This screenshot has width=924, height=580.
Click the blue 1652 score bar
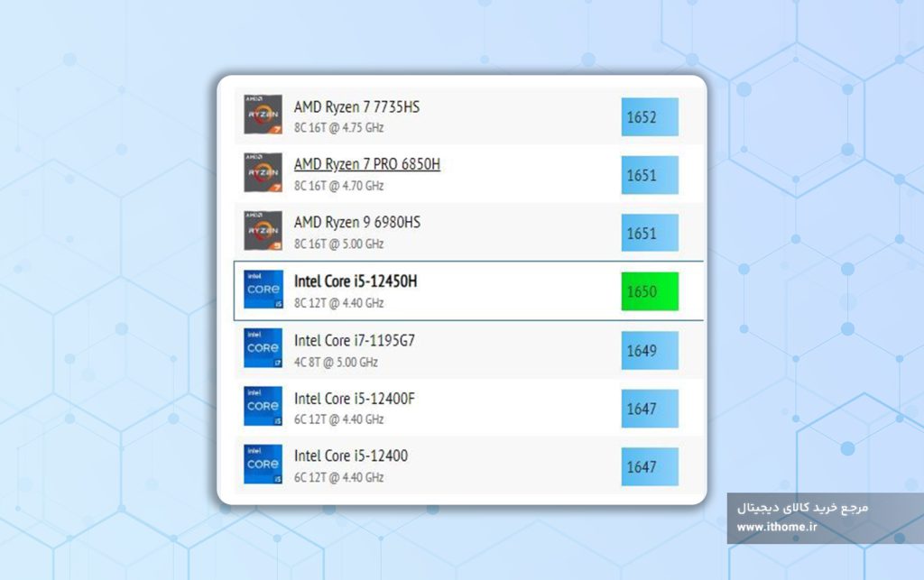650,116
